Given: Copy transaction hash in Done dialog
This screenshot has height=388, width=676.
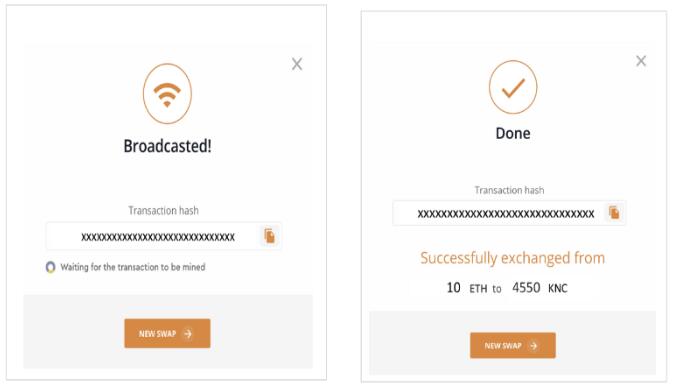Looking at the screenshot, I should tap(614, 212).
